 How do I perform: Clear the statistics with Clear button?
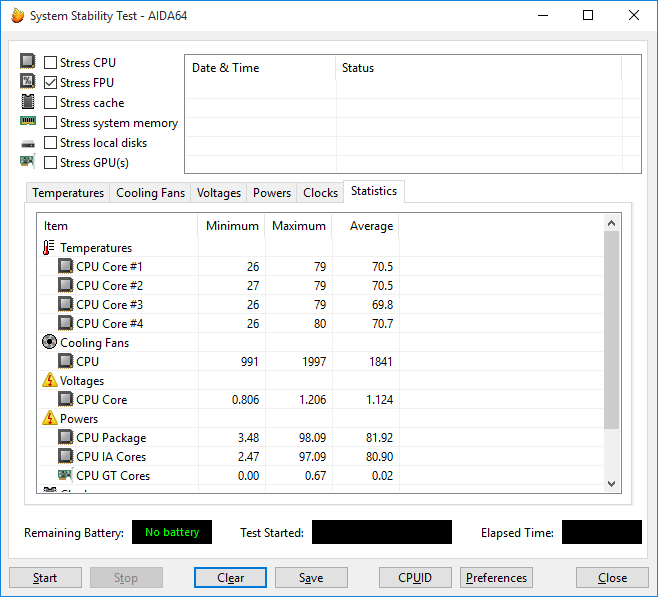[230, 578]
